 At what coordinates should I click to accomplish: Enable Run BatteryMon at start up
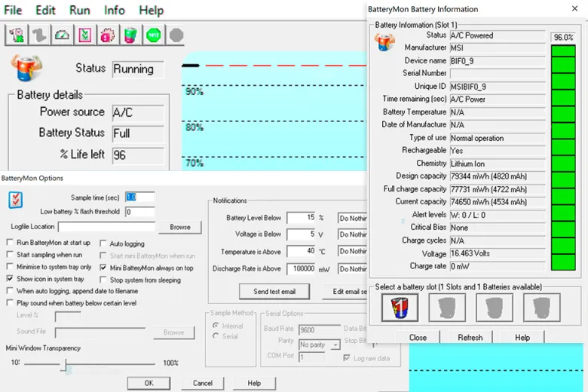click(x=10, y=243)
